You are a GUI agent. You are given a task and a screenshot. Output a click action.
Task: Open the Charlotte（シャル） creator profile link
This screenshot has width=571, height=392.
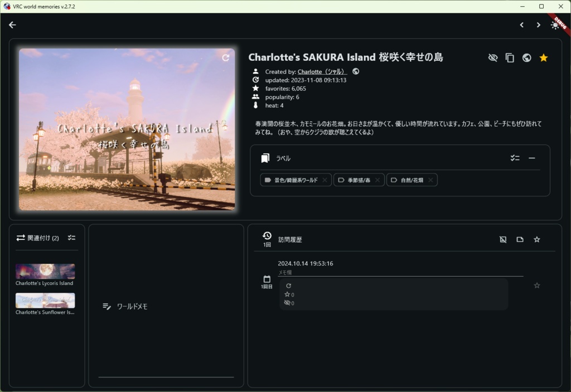(322, 71)
